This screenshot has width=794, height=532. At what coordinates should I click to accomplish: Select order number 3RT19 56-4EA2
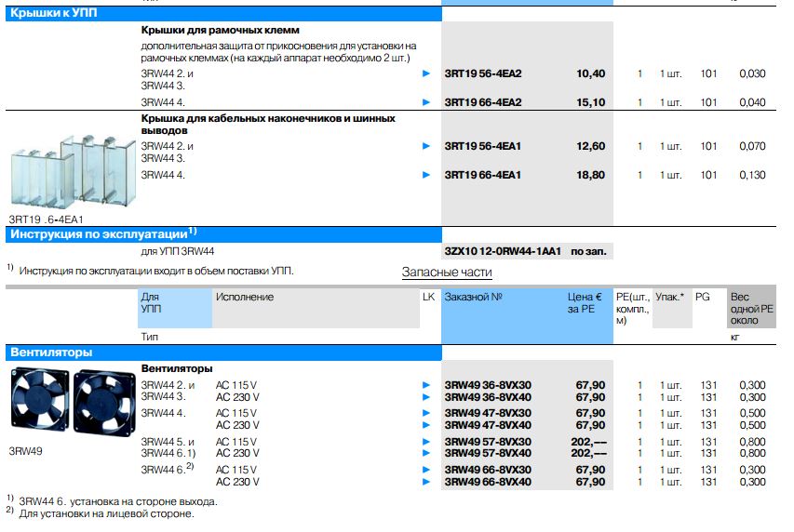coord(483,73)
